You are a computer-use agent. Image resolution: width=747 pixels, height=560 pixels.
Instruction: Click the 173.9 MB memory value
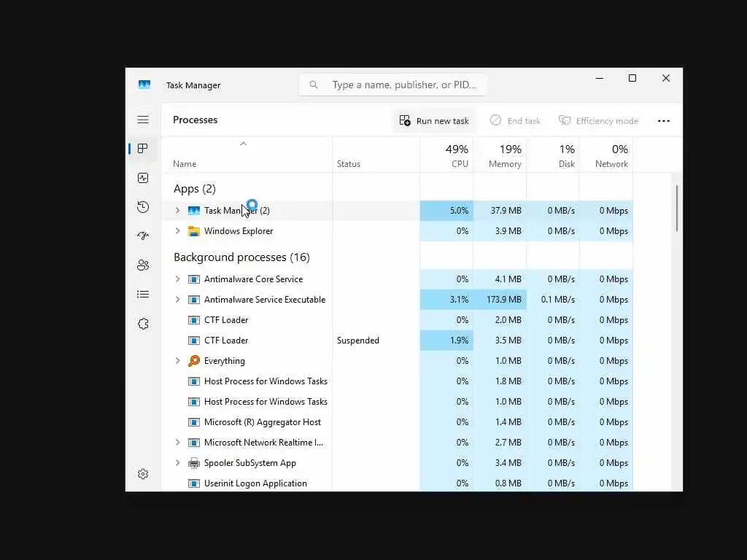point(503,300)
